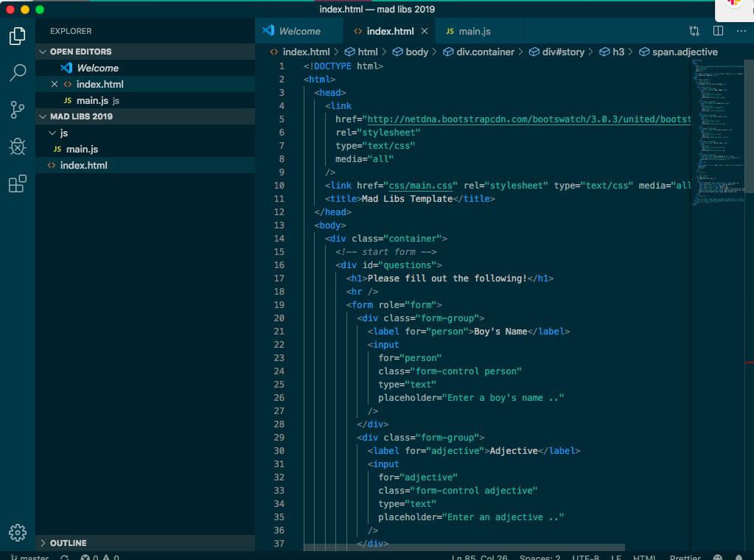Image resolution: width=754 pixels, height=560 pixels.
Task: Open the Explorer view in activity bar
Action: click(17, 37)
